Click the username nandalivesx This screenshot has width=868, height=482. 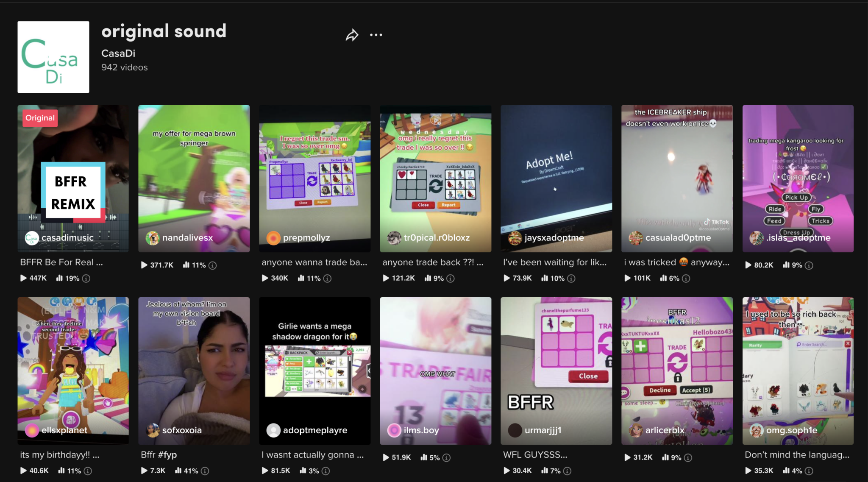[187, 238]
